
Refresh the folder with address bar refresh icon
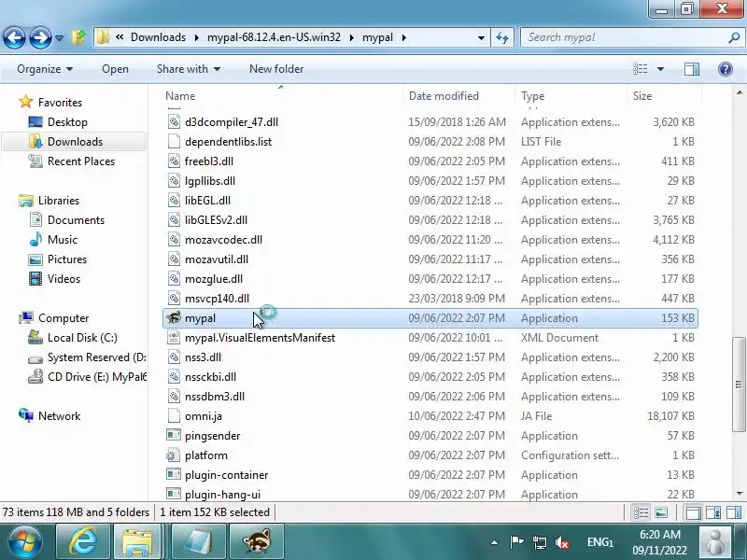502,37
